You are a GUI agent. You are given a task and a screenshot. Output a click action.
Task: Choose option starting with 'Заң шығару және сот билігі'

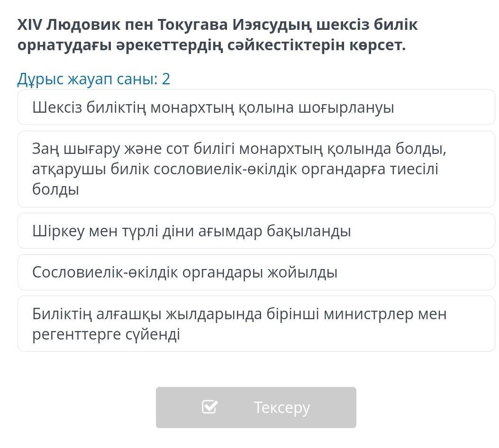(x=256, y=169)
